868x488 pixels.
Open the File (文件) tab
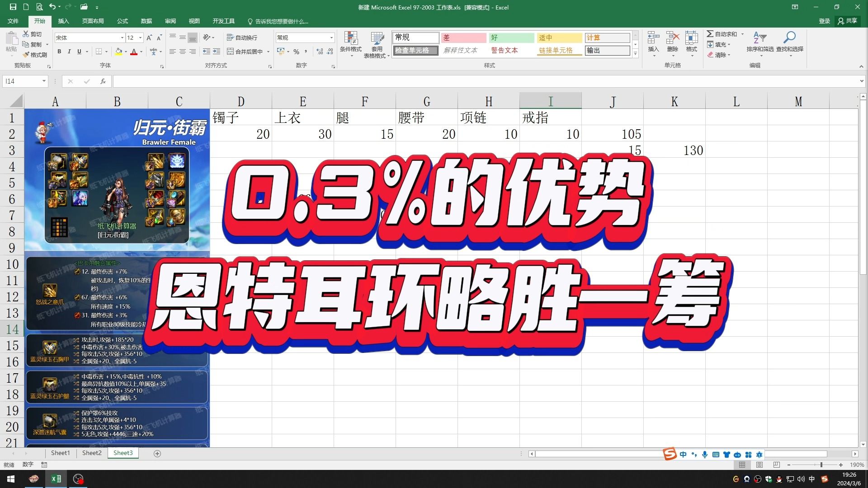click(13, 21)
